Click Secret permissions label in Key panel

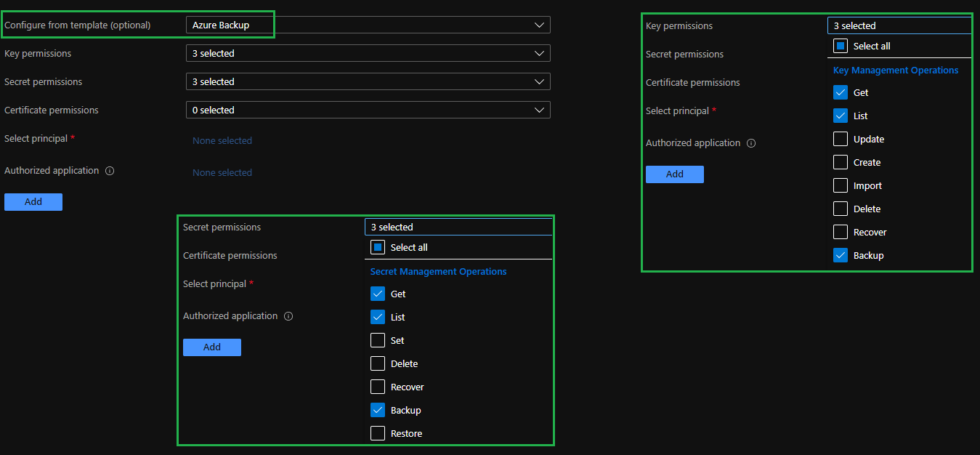tap(685, 54)
